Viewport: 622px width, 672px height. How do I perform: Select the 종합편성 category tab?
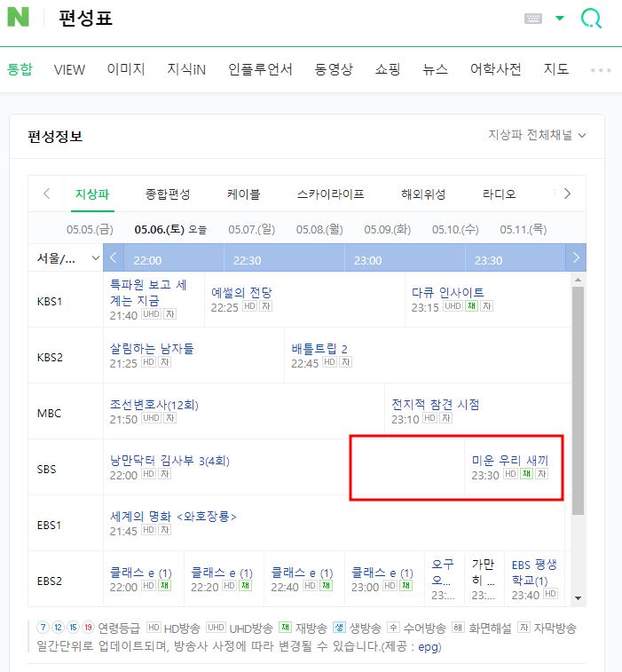tap(168, 194)
